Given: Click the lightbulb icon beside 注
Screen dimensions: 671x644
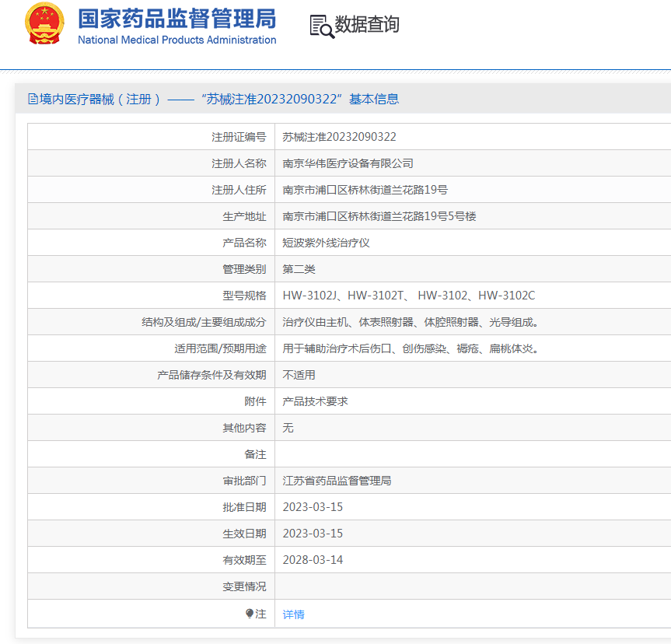Looking at the screenshot, I should coord(250,614).
